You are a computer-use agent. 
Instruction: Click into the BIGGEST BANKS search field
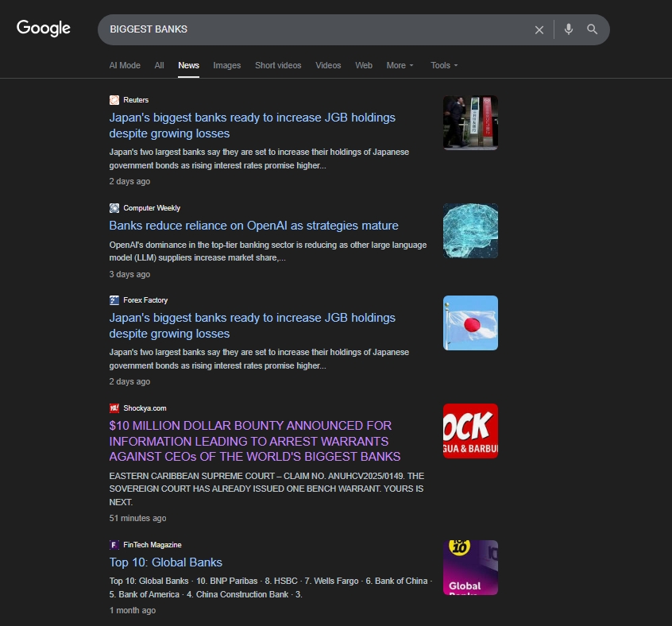[x=318, y=29]
